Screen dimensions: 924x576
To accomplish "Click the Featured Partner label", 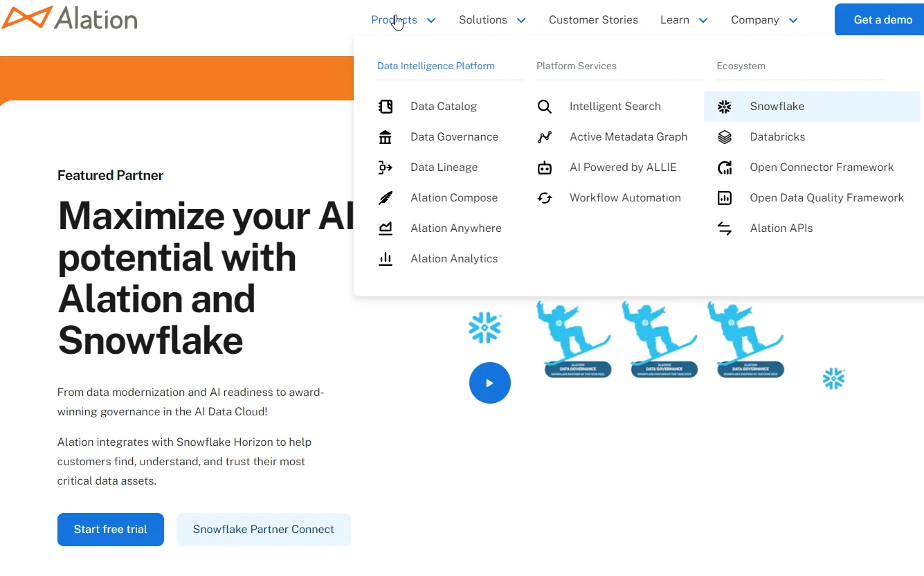I will point(111,176).
